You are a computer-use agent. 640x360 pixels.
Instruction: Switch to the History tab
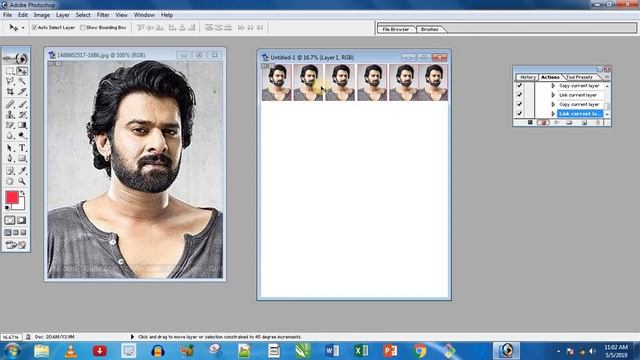coord(527,77)
